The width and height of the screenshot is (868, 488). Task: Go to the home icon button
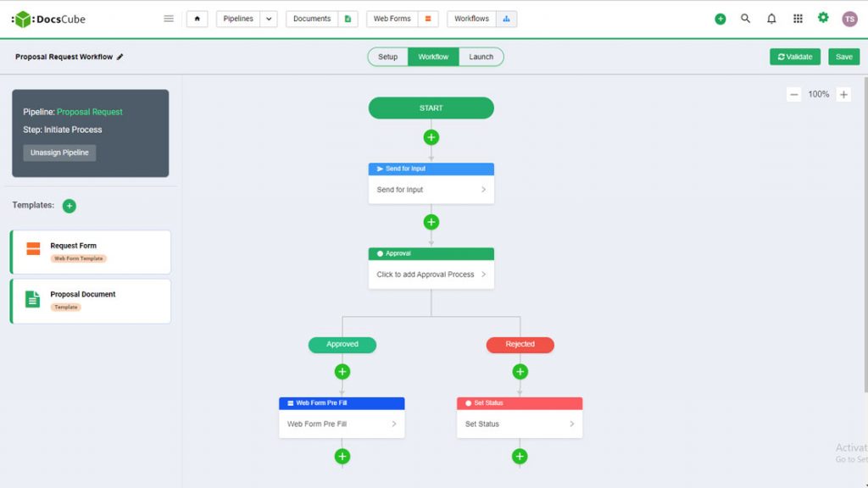pos(197,19)
